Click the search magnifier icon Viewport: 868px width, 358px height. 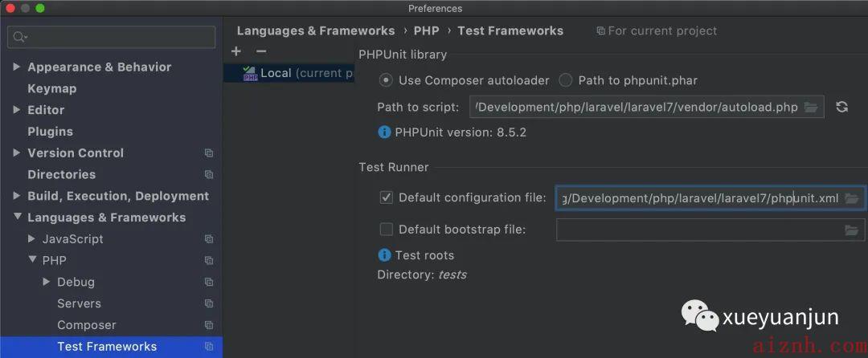click(20, 37)
